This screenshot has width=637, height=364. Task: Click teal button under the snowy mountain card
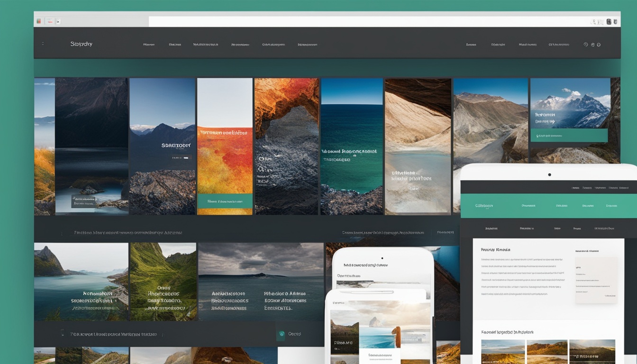[569, 136]
